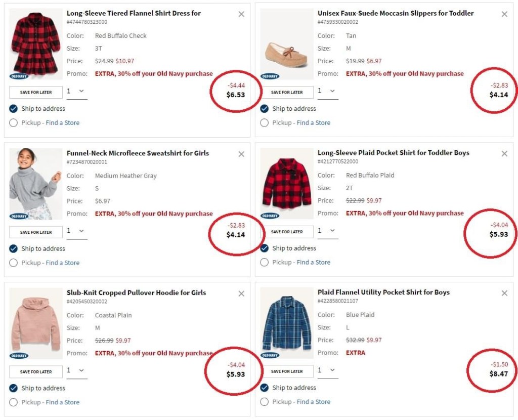The width and height of the screenshot is (518, 420).
Task: Remove Plaid Flannel Utility Pocket Shirt
Action: pos(504,293)
